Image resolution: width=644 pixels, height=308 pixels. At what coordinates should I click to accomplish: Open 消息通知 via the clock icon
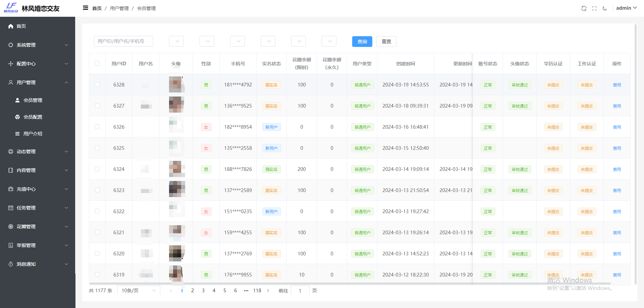tap(10, 264)
